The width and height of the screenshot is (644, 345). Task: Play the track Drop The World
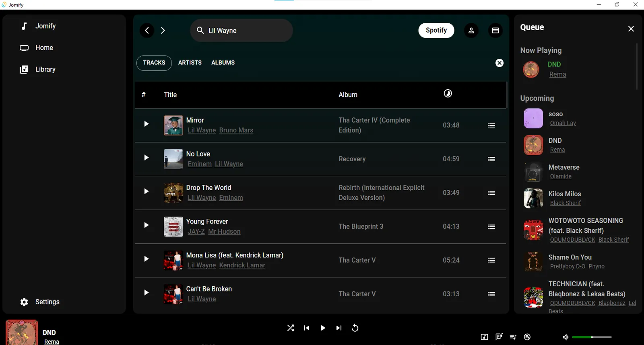click(x=147, y=191)
